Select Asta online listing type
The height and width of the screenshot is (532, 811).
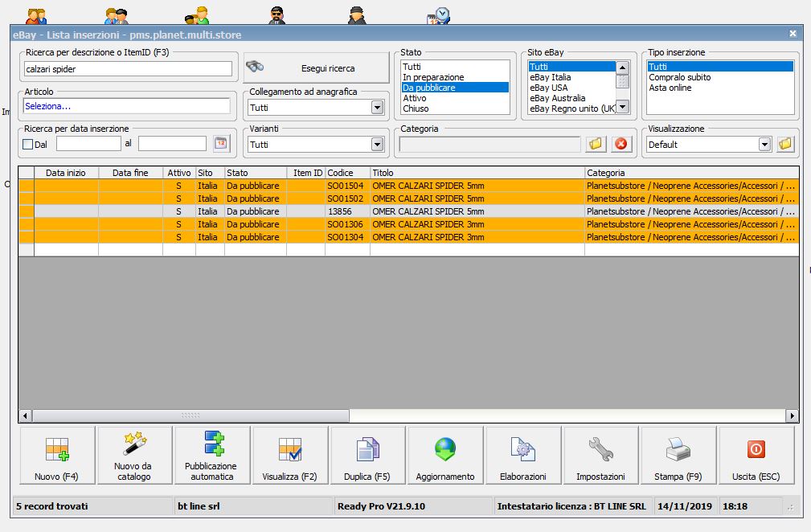pos(720,88)
